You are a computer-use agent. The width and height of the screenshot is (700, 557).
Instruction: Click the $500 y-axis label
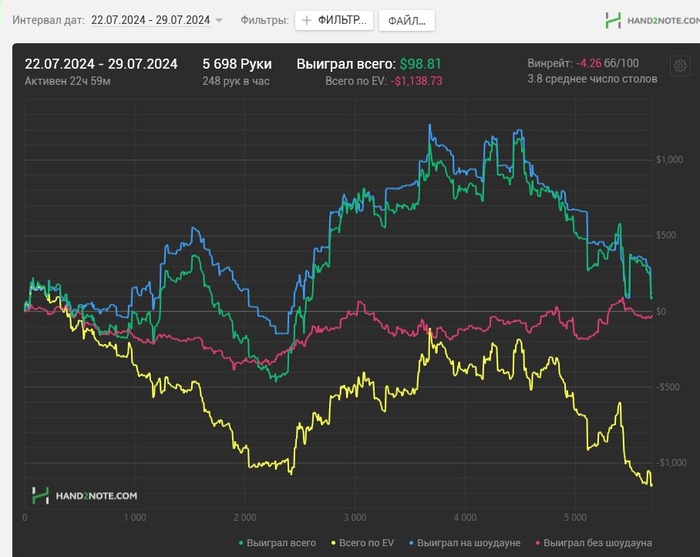666,235
